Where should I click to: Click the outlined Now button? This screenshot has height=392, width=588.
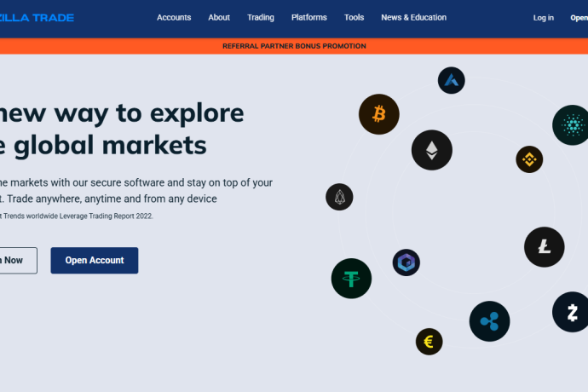click(x=18, y=260)
